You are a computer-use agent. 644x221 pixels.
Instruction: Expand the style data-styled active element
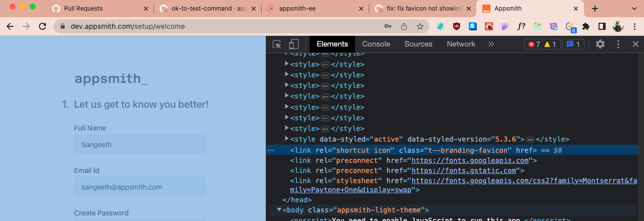287,139
